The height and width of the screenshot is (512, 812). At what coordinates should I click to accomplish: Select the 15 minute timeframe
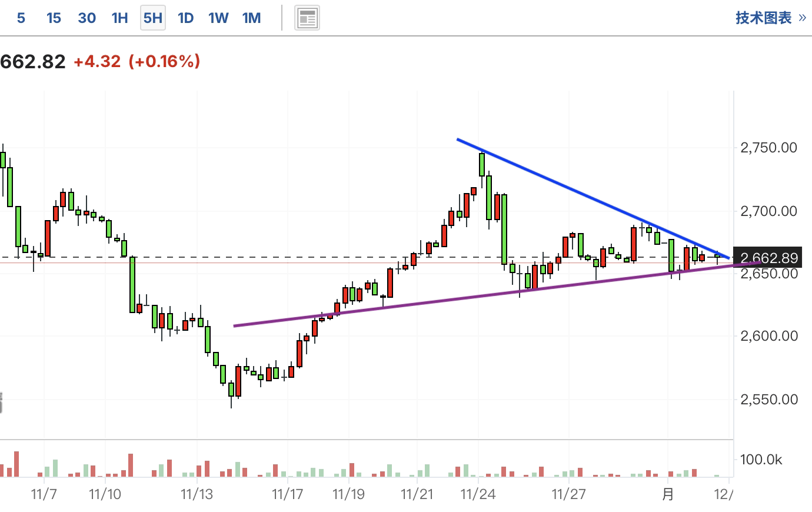coord(54,18)
